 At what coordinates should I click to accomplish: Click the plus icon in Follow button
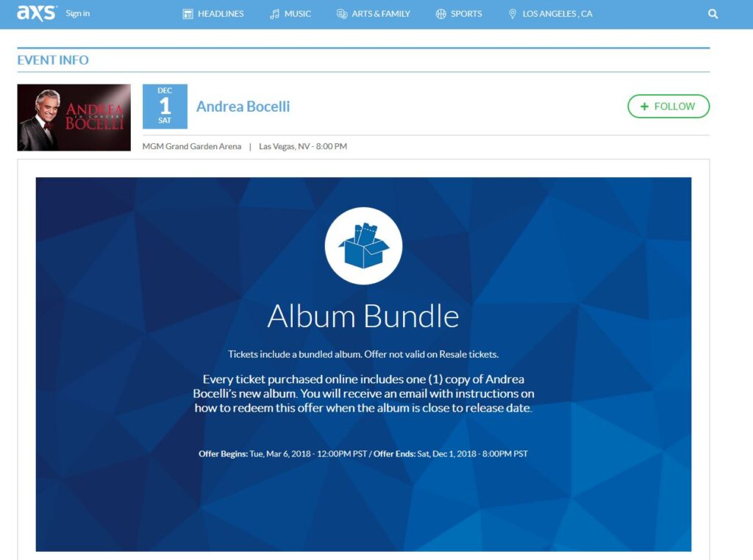tap(644, 107)
